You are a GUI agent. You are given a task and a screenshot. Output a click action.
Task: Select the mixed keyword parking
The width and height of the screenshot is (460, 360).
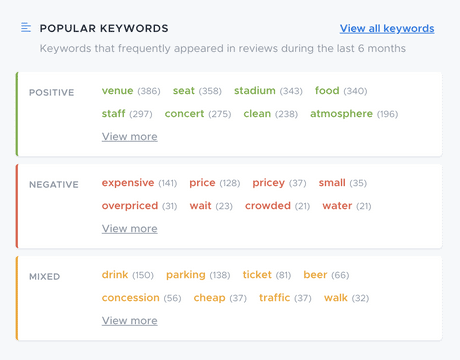186,275
